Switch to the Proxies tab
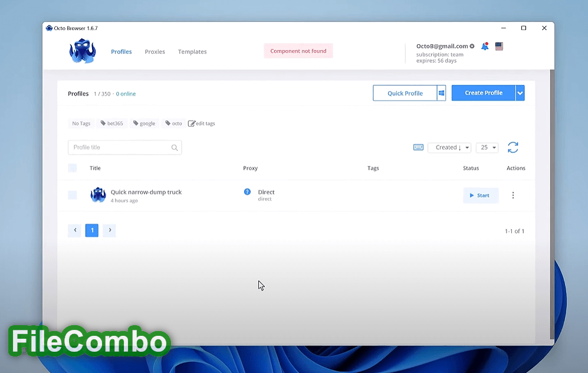 pos(155,52)
